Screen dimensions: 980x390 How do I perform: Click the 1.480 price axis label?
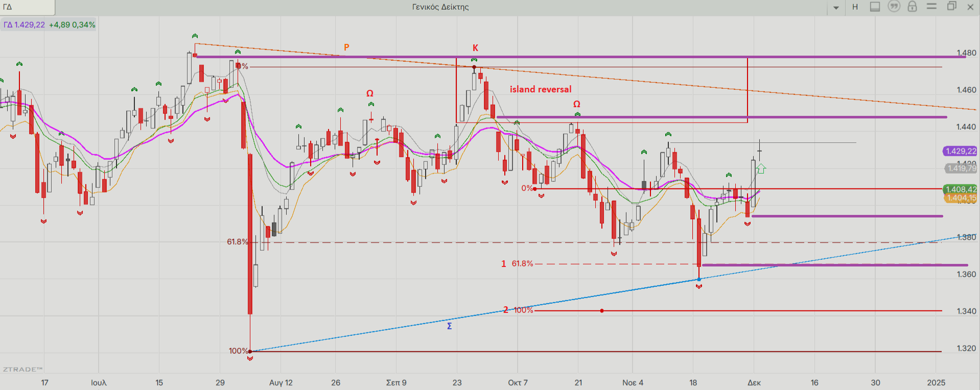[966, 53]
